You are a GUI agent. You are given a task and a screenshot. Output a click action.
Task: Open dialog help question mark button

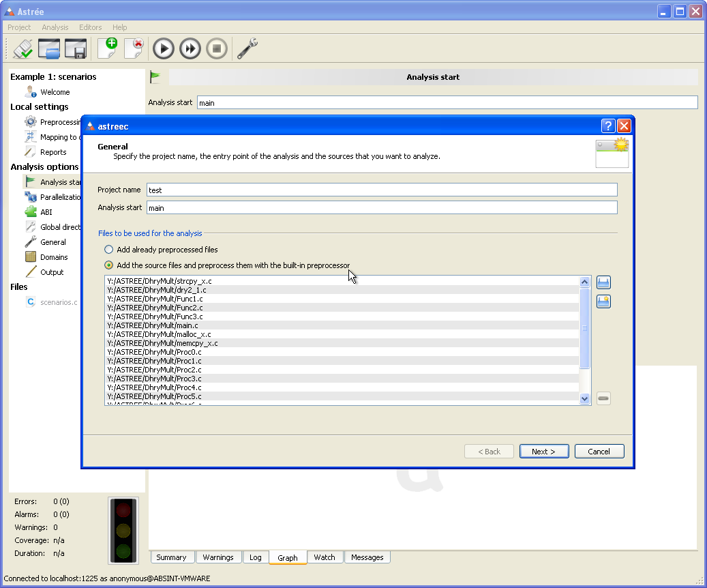click(608, 126)
